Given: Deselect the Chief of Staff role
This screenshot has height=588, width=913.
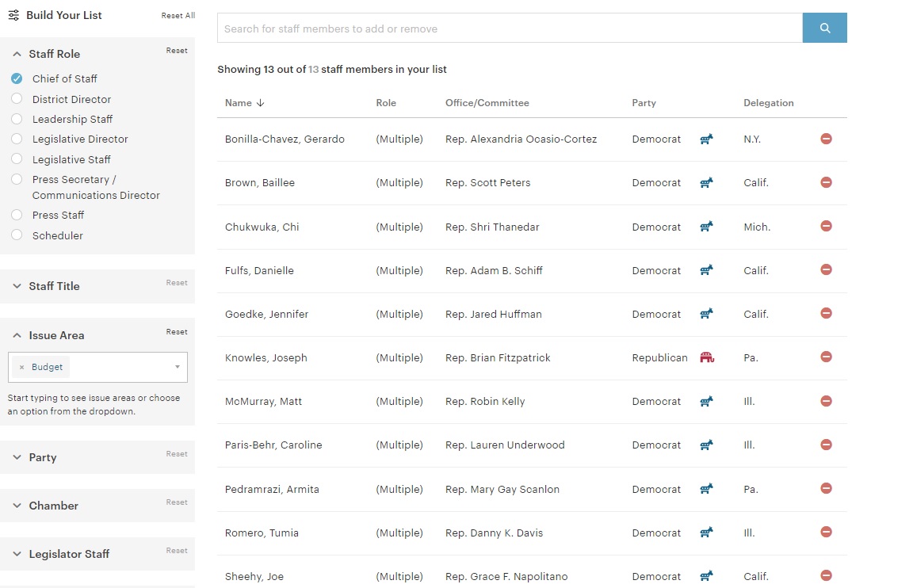Looking at the screenshot, I should pos(17,78).
